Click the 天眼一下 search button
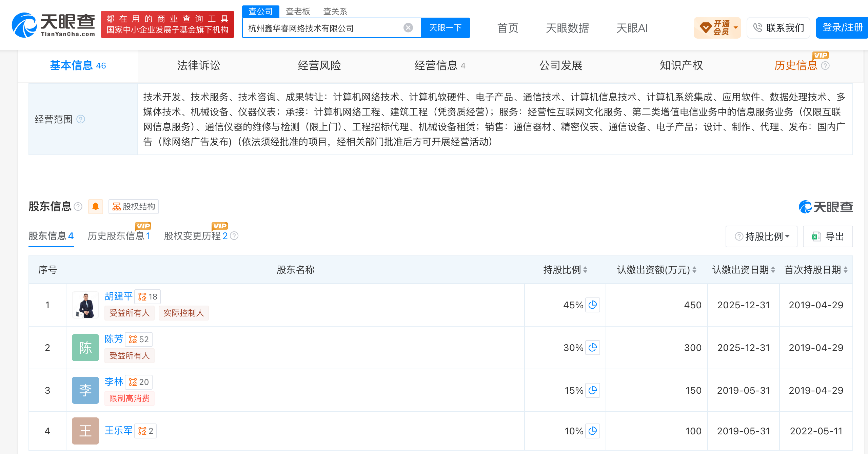The image size is (868, 454). point(446,28)
